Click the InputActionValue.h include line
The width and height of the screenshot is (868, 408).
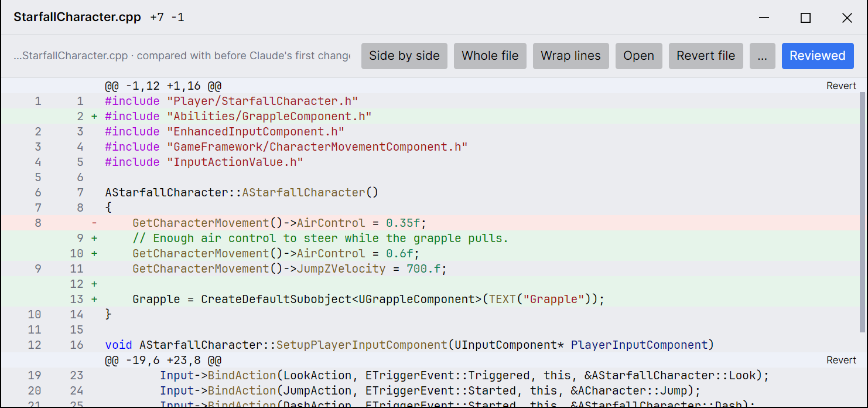point(430,162)
